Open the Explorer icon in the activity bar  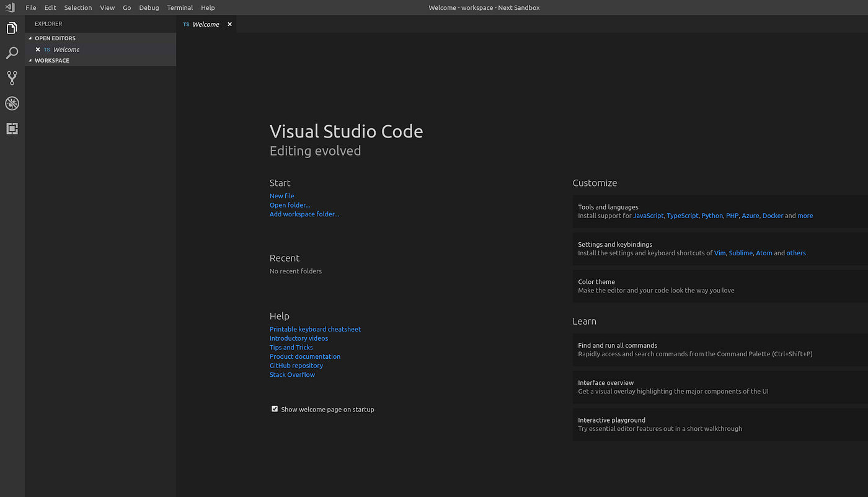pyautogui.click(x=12, y=28)
